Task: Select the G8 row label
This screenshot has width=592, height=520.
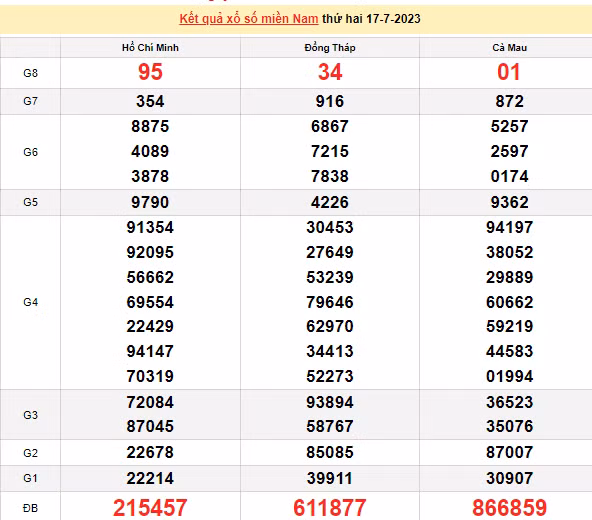Action: [x=30, y=73]
